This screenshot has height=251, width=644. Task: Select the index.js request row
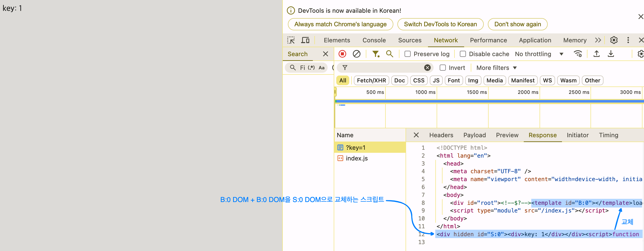coord(370,158)
